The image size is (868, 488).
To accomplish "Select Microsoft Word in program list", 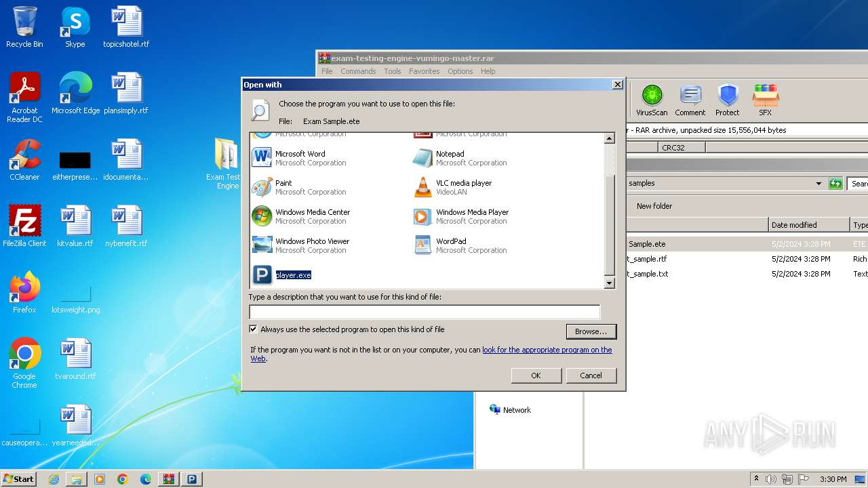I will point(299,158).
